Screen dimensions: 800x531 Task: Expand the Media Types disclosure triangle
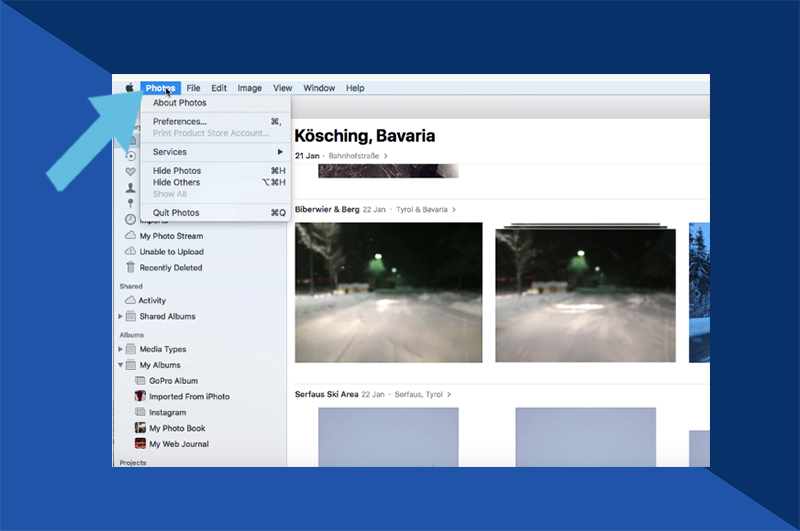[x=120, y=349]
